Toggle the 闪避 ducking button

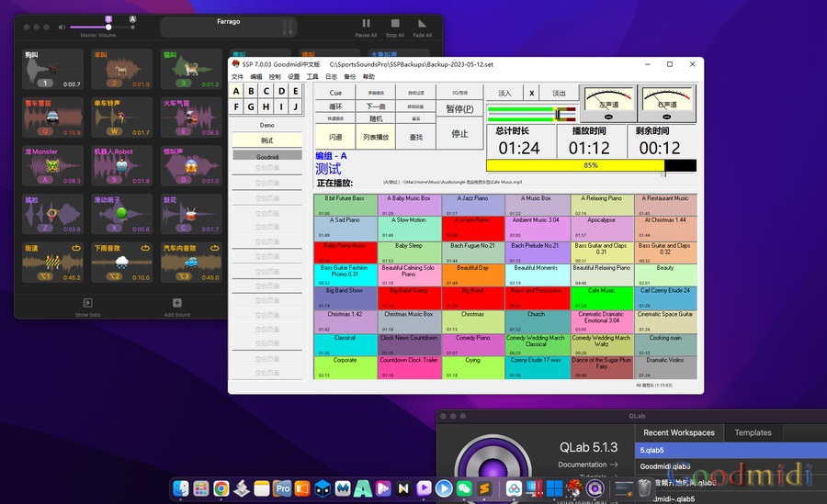click(334, 137)
